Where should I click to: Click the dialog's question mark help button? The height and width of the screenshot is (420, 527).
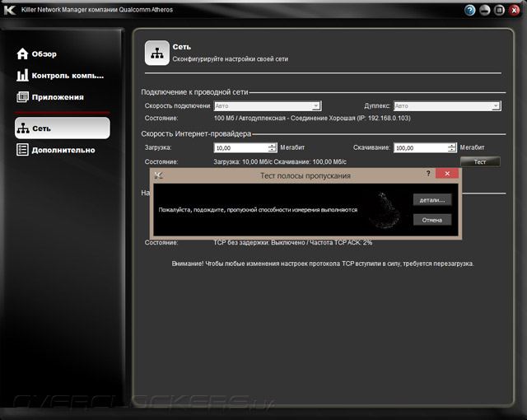coord(428,174)
